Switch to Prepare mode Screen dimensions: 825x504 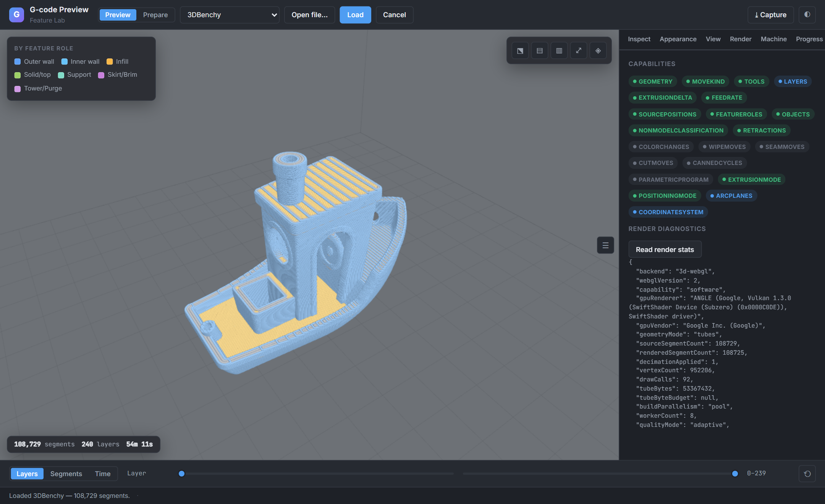pyautogui.click(x=155, y=15)
